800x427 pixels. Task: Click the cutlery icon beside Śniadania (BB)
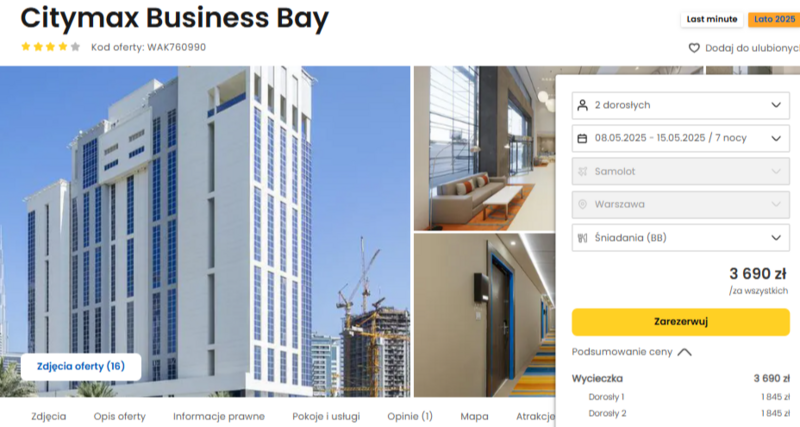tap(582, 238)
